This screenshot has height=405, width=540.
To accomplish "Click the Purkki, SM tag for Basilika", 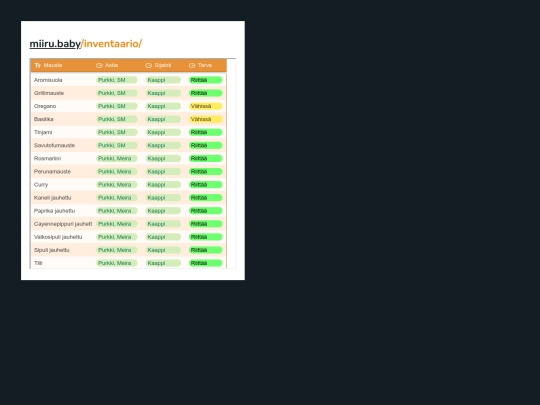I will (117, 120).
